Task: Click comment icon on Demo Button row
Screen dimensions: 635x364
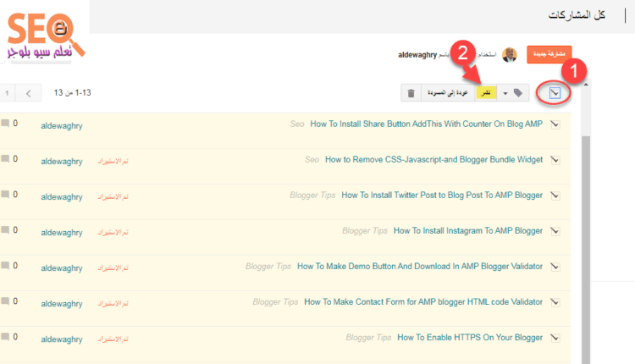Action: (x=5, y=266)
